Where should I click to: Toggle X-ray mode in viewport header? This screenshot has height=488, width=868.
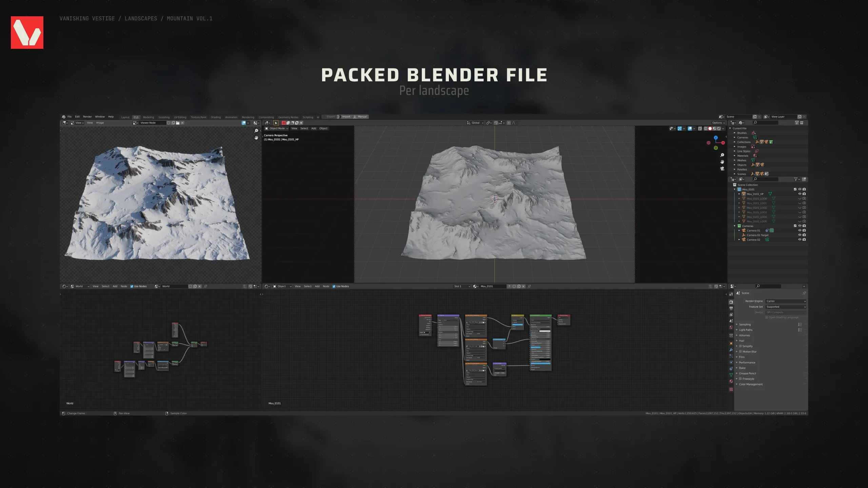(700, 128)
